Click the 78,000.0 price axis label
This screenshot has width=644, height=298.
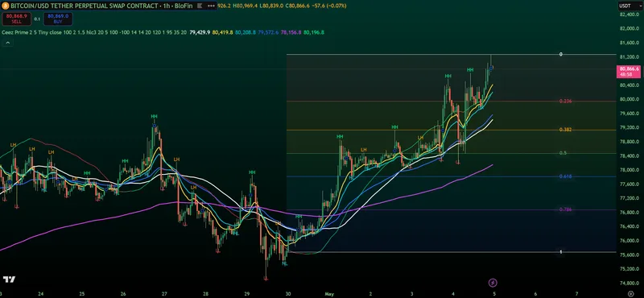(x=630, y=170)
